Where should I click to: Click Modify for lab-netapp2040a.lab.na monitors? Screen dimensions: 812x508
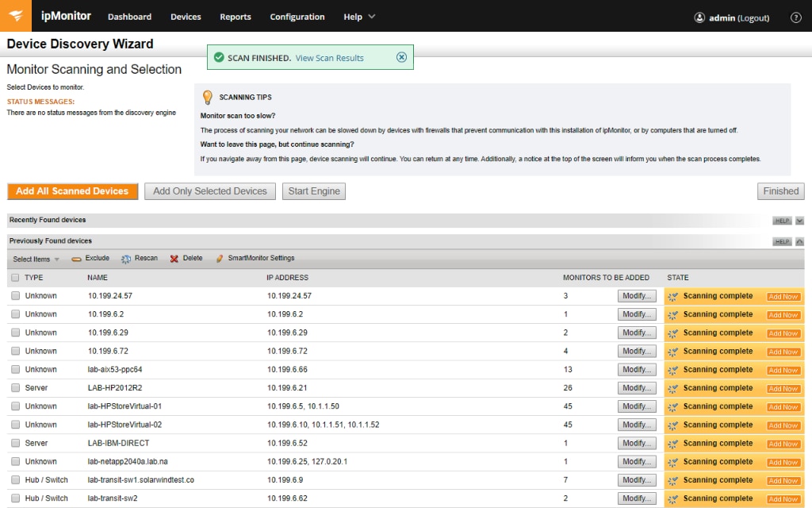(637, 461)
